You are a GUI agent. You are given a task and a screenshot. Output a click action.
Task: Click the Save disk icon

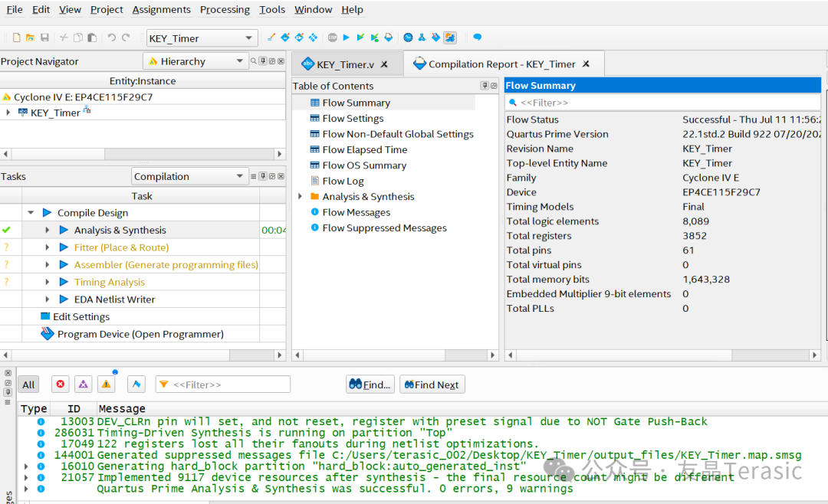[x=45, y=38]
